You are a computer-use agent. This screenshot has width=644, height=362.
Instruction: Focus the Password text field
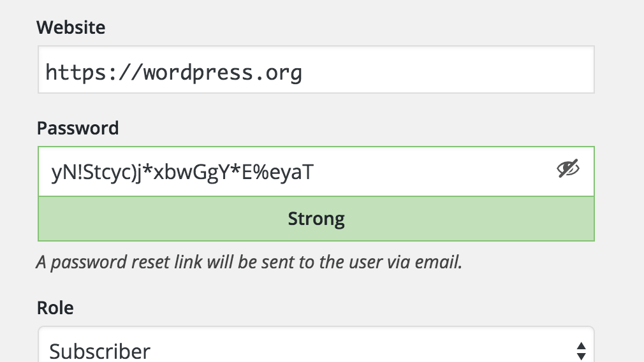click(287, 171)
